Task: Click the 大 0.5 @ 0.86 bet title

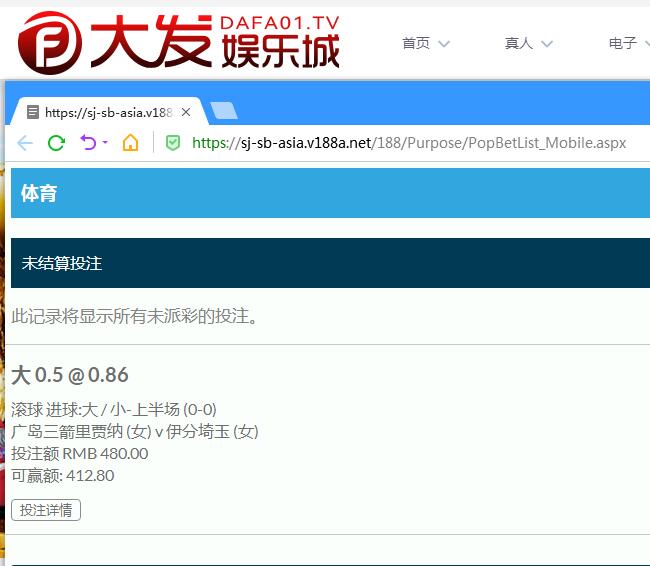Action: pyautogui.click(x=70, y=375)
